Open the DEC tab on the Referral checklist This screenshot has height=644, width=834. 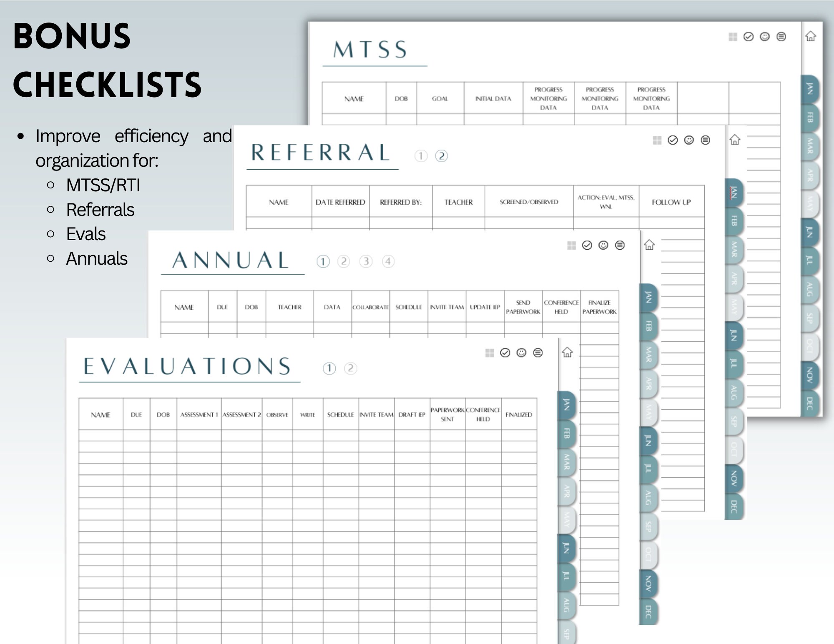(734, 506)
